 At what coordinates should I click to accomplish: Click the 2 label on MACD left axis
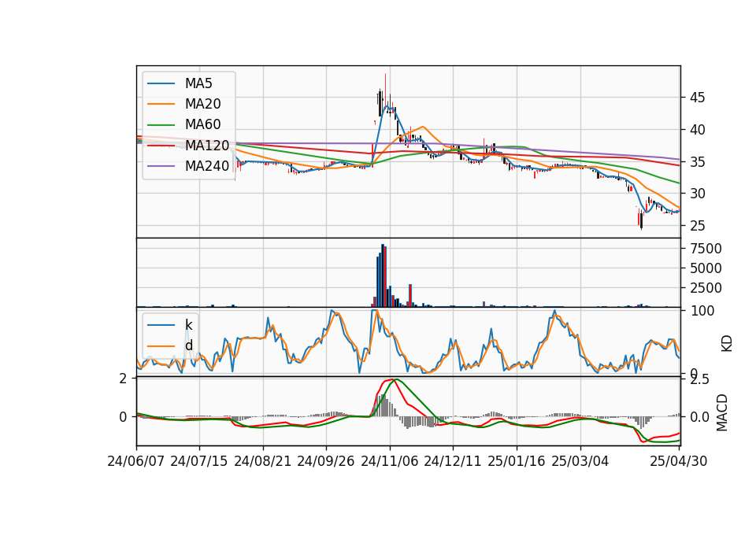(124, 379)
